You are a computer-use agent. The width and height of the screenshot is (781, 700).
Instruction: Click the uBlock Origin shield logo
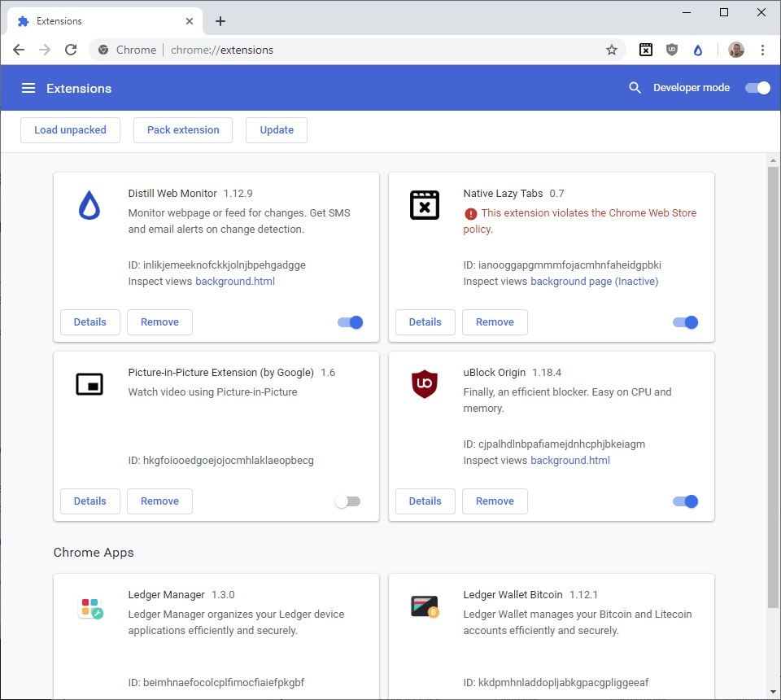(x=425, y=383)
